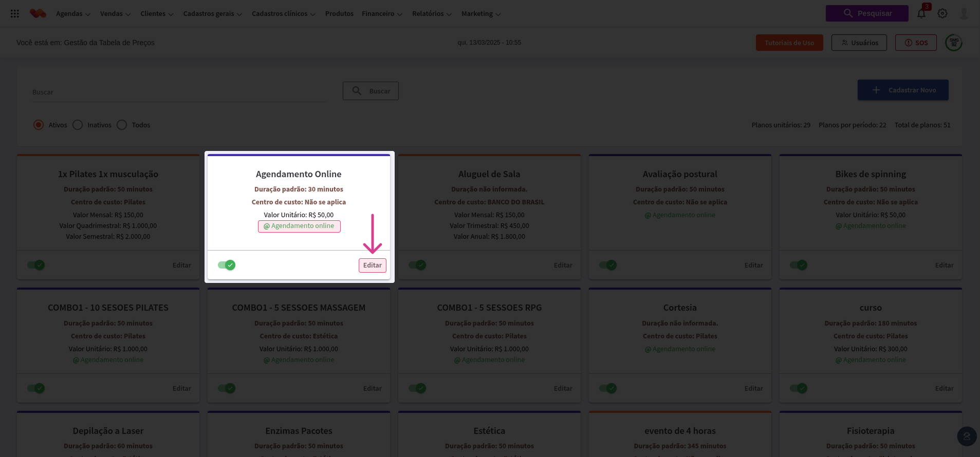This screenshot has width=980, height=457.
Task: Open Cadastros clínicos dropdown
Action: click(x=283, y=14)
